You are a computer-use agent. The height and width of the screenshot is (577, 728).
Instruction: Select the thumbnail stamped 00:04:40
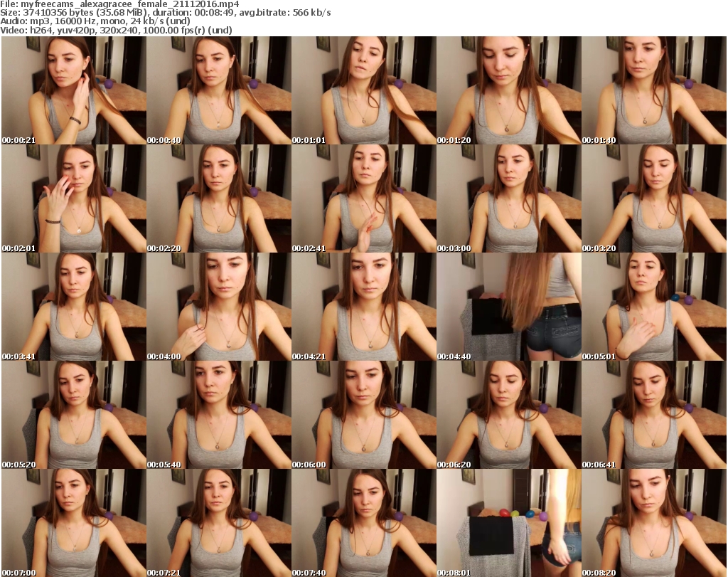(509, 307)
